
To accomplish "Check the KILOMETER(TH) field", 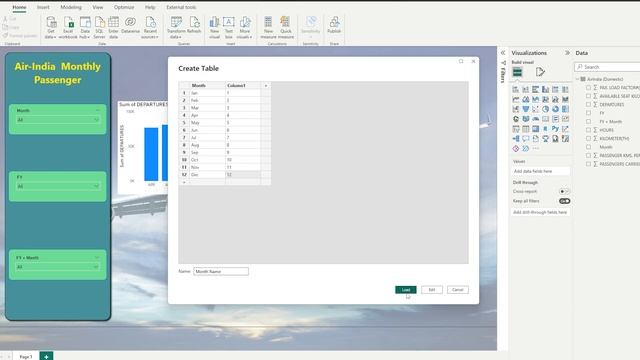I will coord(588,138).
